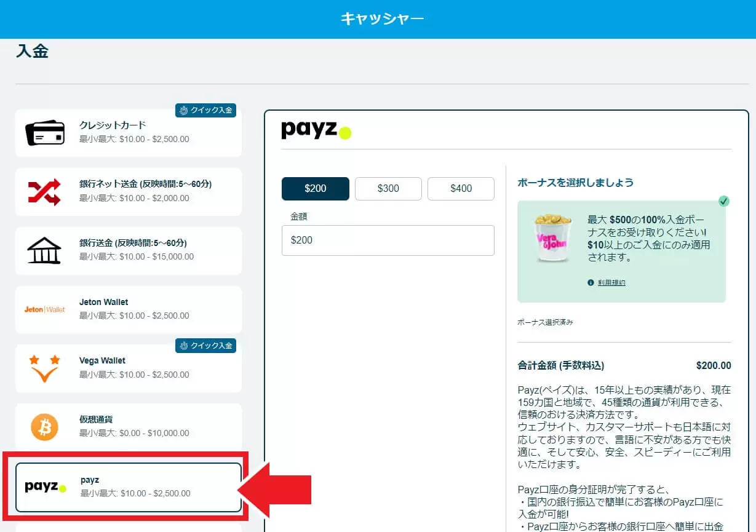This screenshot has height=532, width=756.
Task: Click the credit card icon
Action: pos(45,132)
